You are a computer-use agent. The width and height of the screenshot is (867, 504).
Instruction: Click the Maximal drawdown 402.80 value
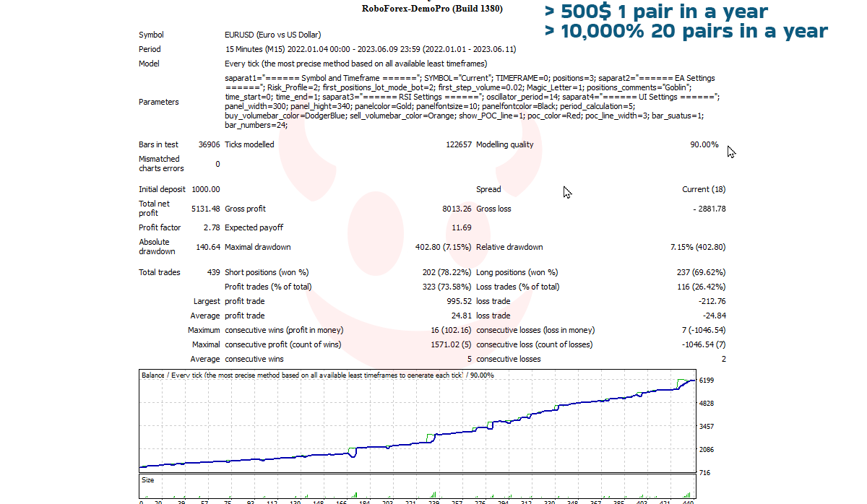[444, 247]
